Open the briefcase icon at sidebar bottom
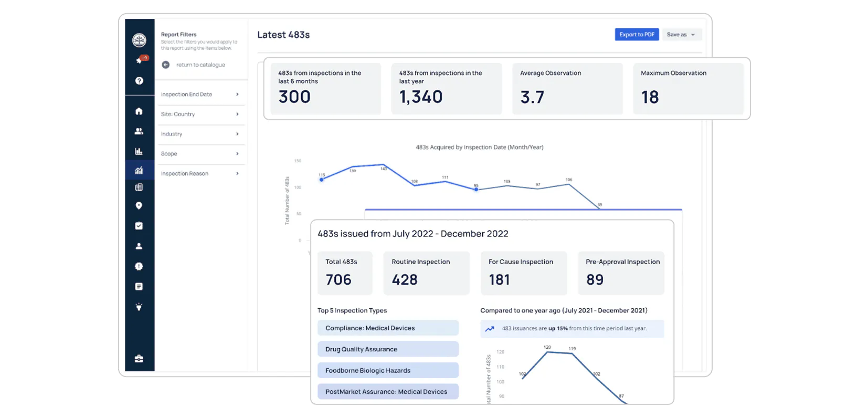Image resolution: width=868 pixels, height=417 pixels. [x=139, y=359]
